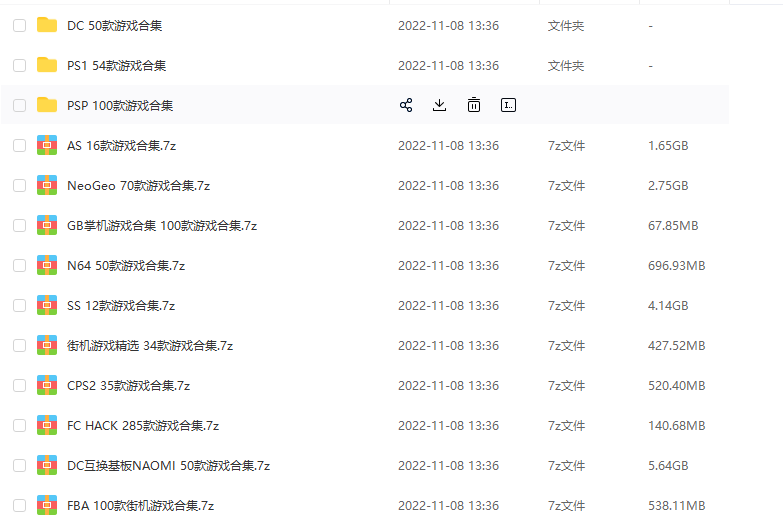Download the PSP 100款游戏合集 folder
The width and height of the screenshot is (783, 531).
point(439,105)
